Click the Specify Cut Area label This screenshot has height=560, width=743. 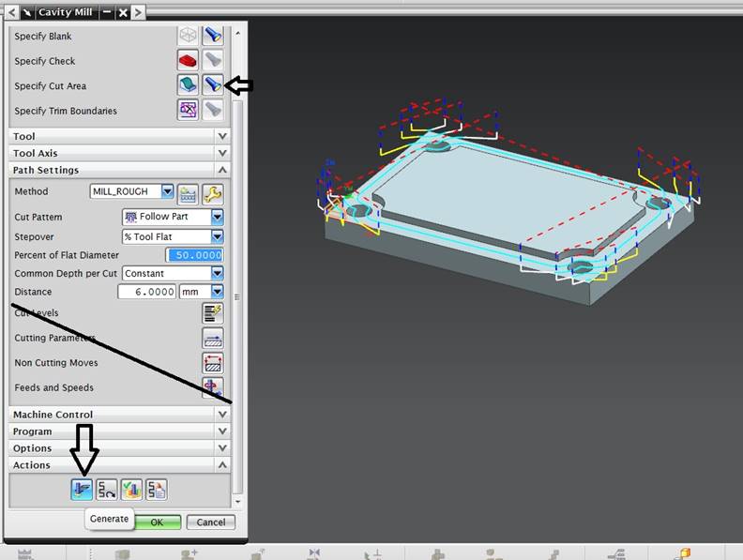pyautogui.click(x=51, y=85)
